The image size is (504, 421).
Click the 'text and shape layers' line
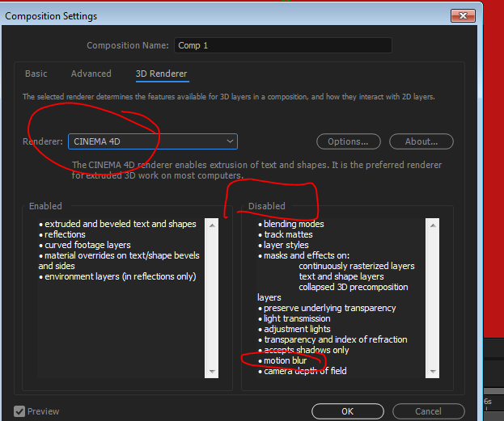click(341, 276)
